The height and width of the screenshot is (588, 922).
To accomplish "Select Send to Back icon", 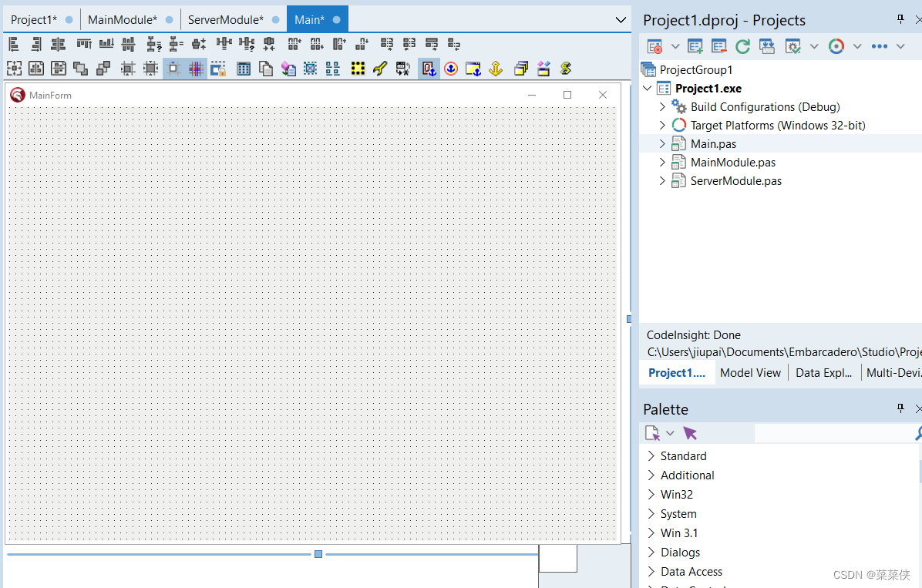I will pyautogui.click(x=103, y=69).
